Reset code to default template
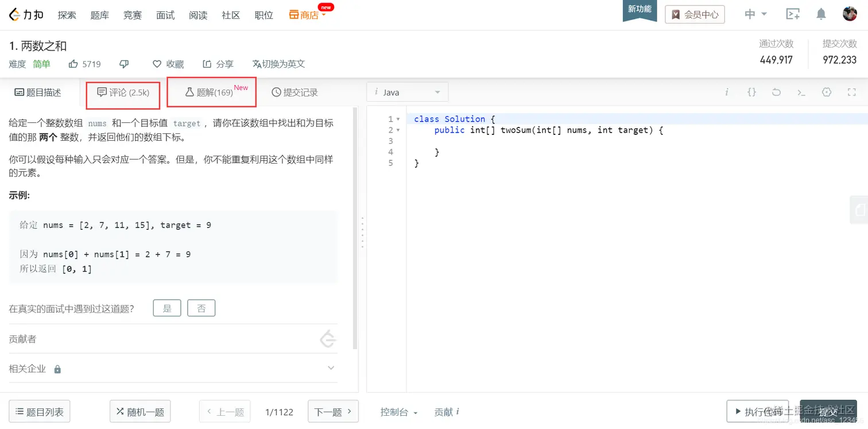The height and width of the screenshot is (429, 868). [776, 92]
